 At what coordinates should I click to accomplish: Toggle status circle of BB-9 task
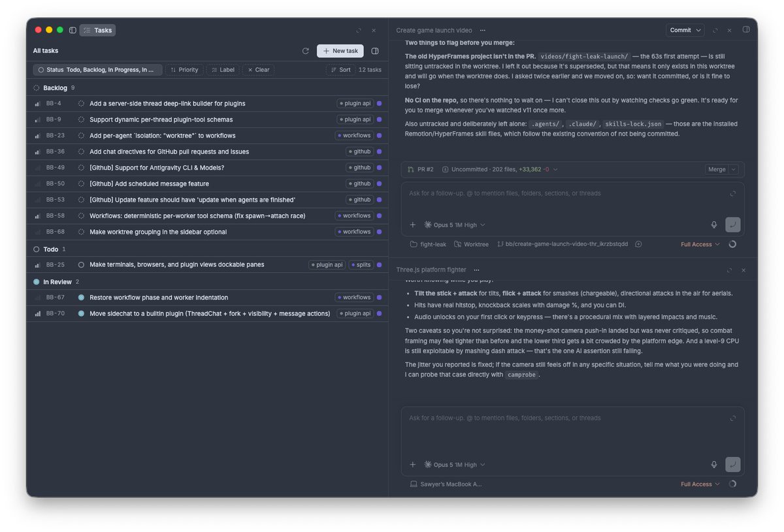click(81, 119)
